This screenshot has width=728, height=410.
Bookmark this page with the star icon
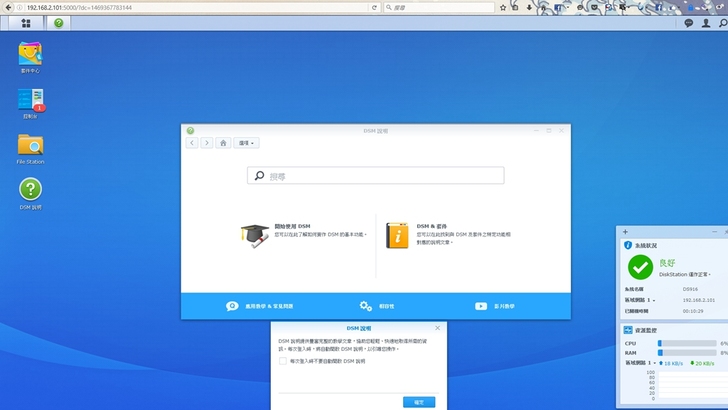503,7
